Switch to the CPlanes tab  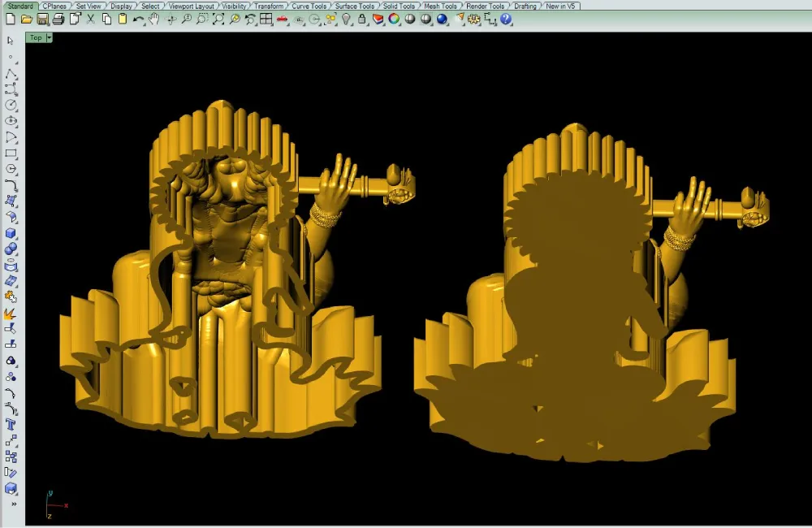pyautogui.click(x=54, y=6)
